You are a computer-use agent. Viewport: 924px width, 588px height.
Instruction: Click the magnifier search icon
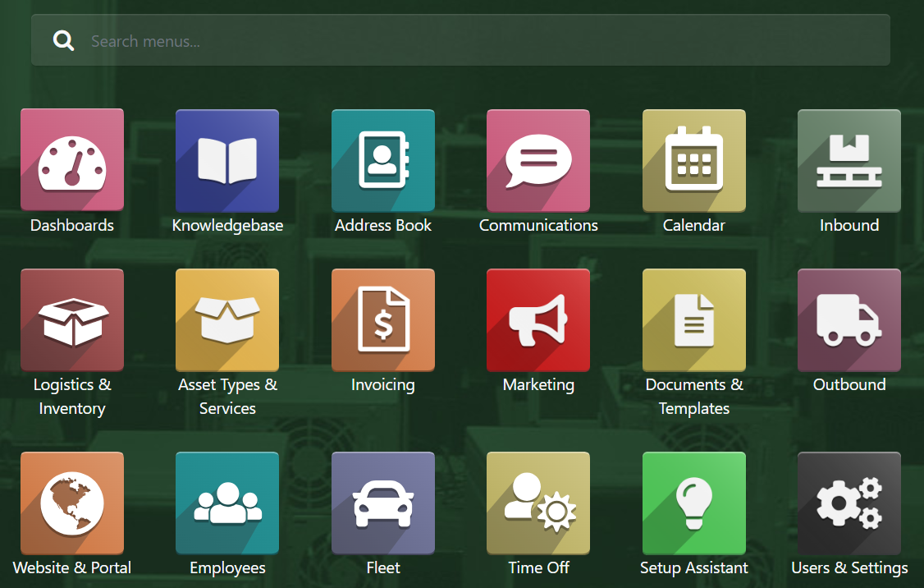[x=63, y=41]
